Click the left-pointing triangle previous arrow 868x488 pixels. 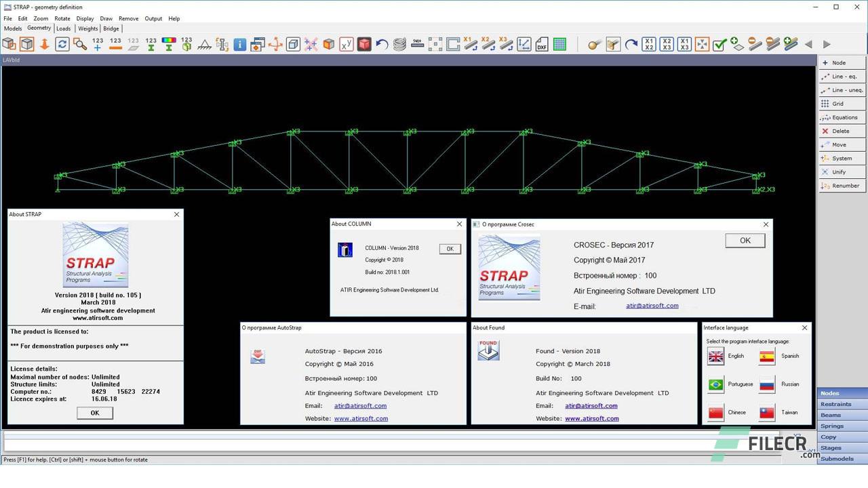click(x=808, y=44)
